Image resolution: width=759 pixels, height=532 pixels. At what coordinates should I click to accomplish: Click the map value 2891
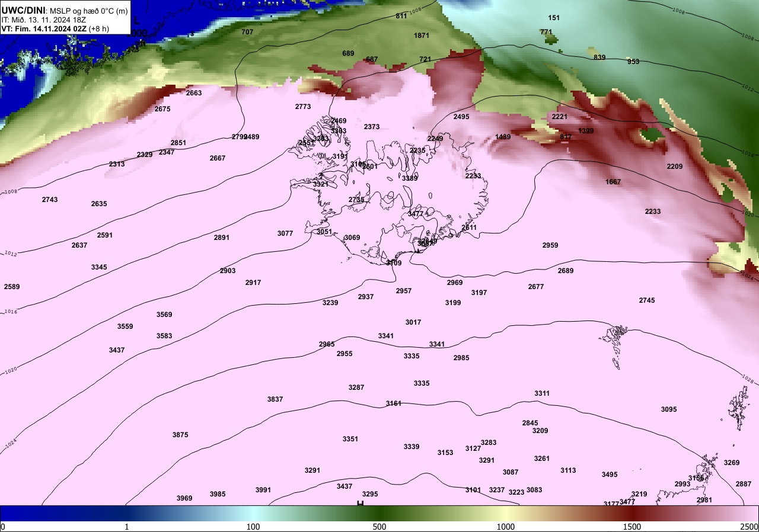pyautogui.click(x=222, y=238)
